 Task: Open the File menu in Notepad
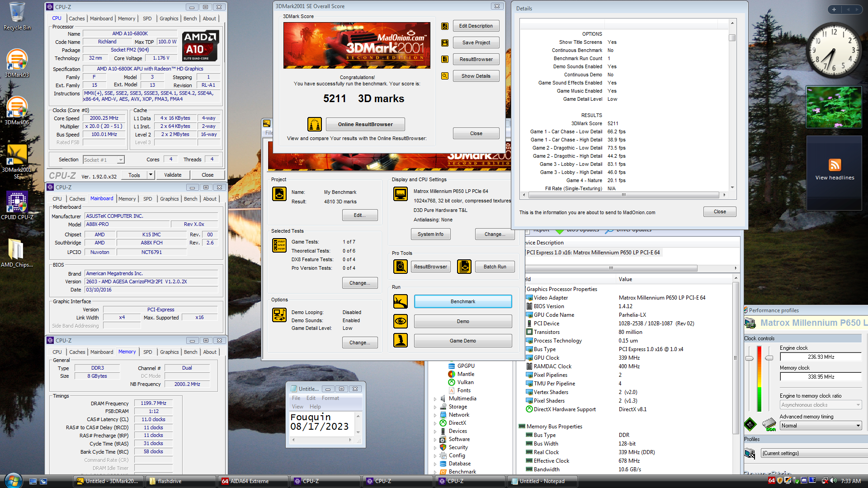pos(296,398)
